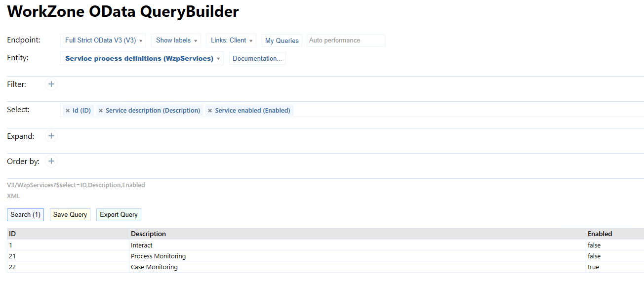The width and height of the screenshot is (644, 285).
Task: Remove the Service description select tag
Action: click(x=101, y=111)
